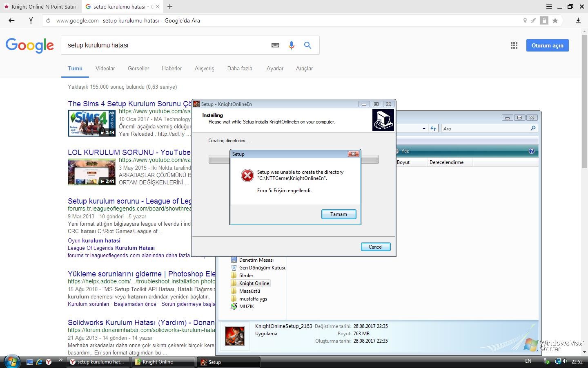
Task: Click the Explorer search magnifier icon
Action: (x=533, y=128)
